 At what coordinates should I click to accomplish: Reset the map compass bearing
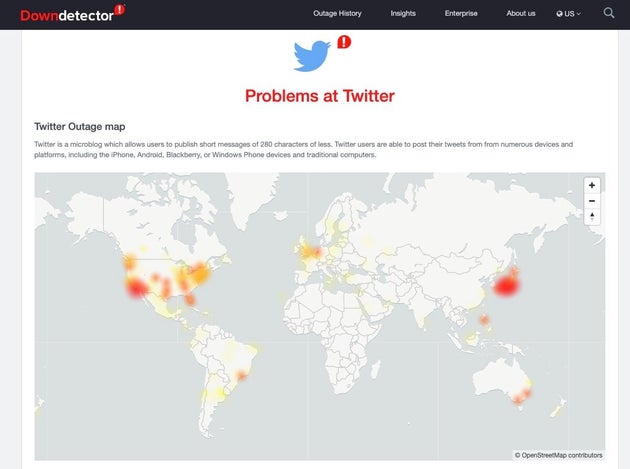[592, 216]
